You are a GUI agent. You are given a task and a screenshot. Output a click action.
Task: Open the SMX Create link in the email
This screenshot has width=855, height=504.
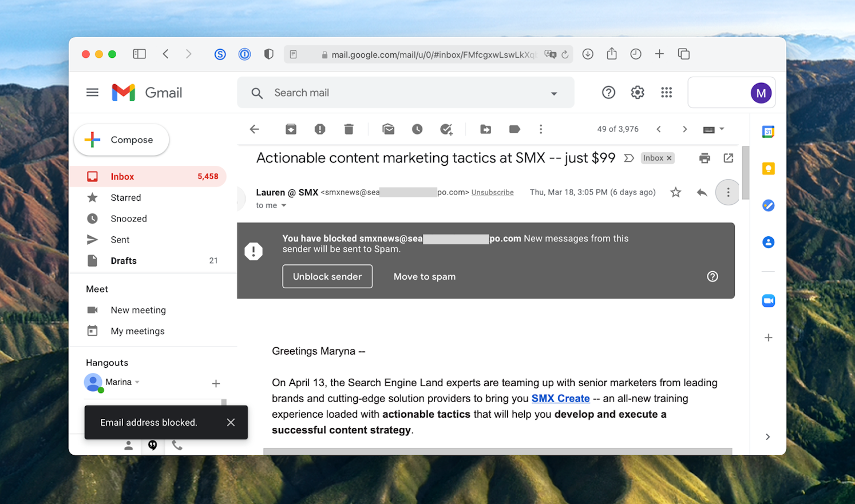[560, 398]
